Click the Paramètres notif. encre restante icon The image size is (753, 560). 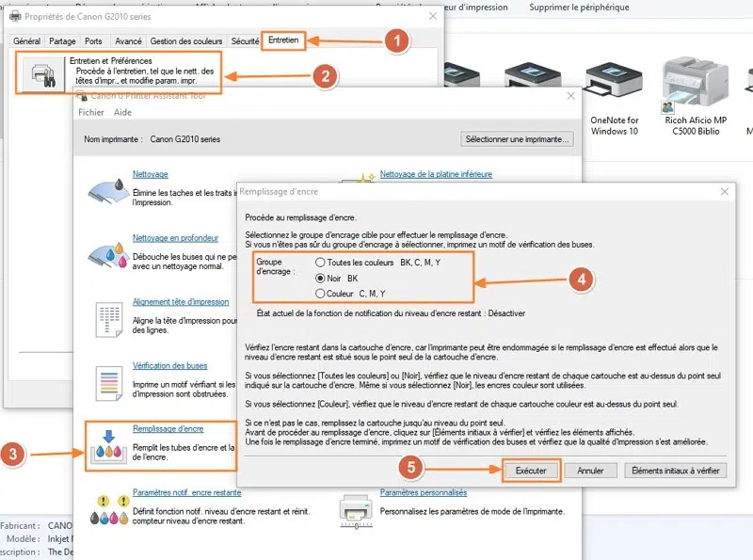pyautogui.click(x=109, y=510)
